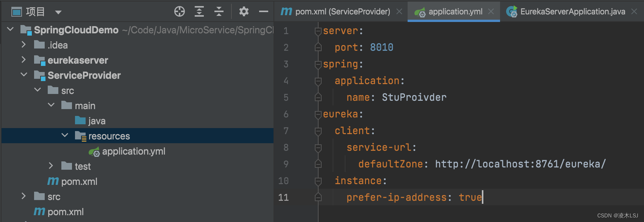Screen dimensions: 644x222
Task: Collapse the resources folder
Action: pos(65,135)
